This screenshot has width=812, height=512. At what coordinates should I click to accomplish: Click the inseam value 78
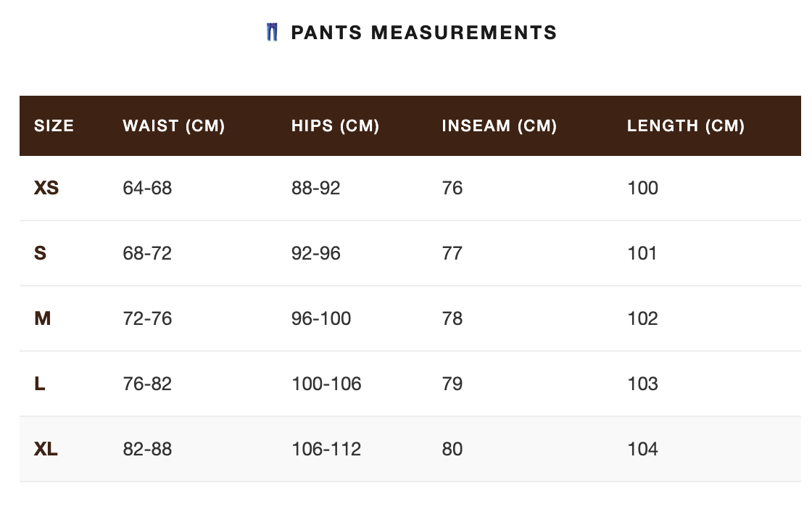[x=452, y=319]
